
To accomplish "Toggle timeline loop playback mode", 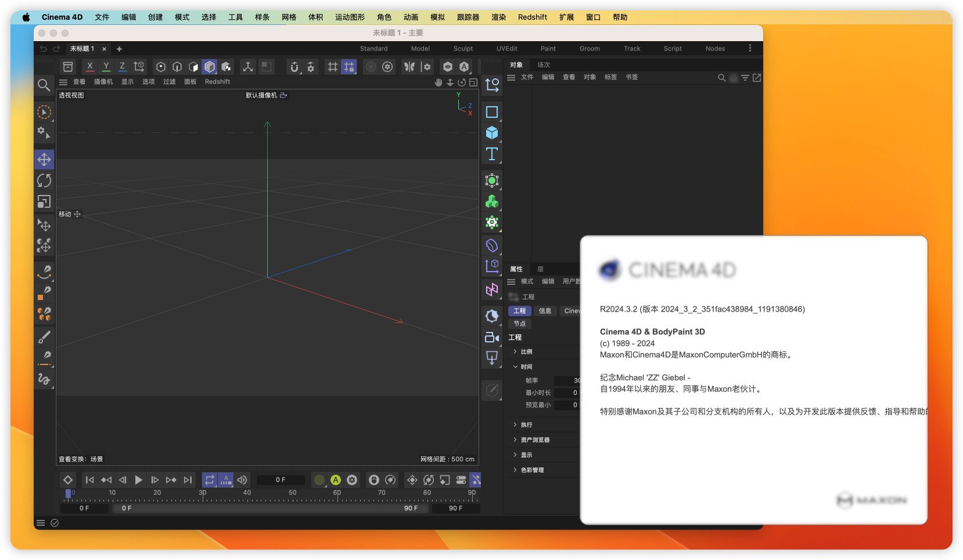I will (209, 480).
